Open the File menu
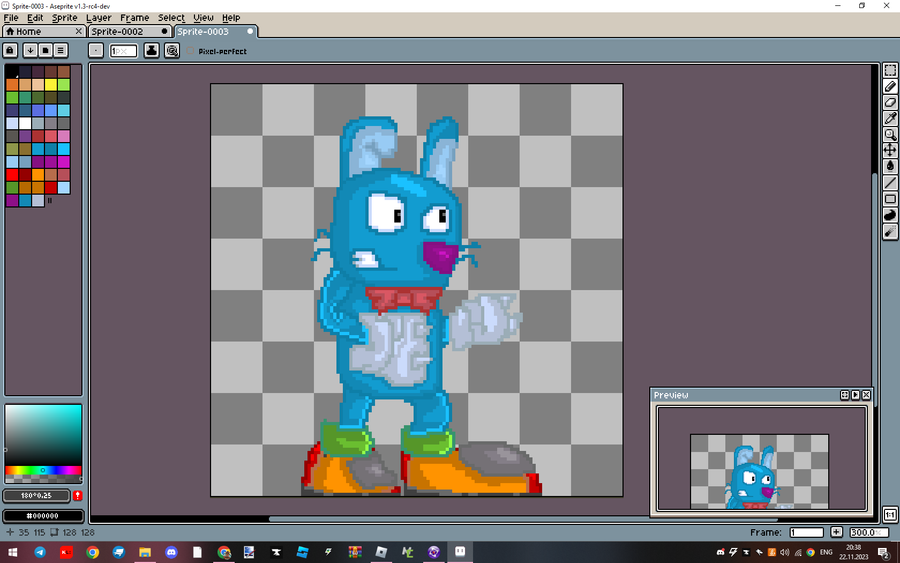 pyautogui.click(x=11, y=18)
